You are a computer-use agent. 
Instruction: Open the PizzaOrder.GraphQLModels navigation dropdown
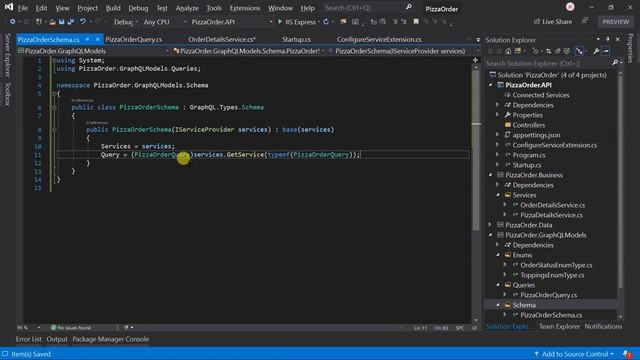(x=93, y=51)
